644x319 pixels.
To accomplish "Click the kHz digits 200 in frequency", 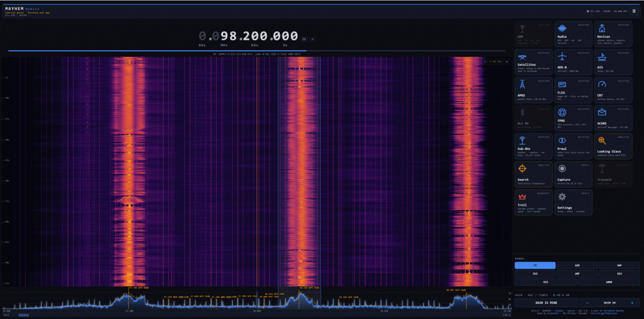I will [255, 36].
